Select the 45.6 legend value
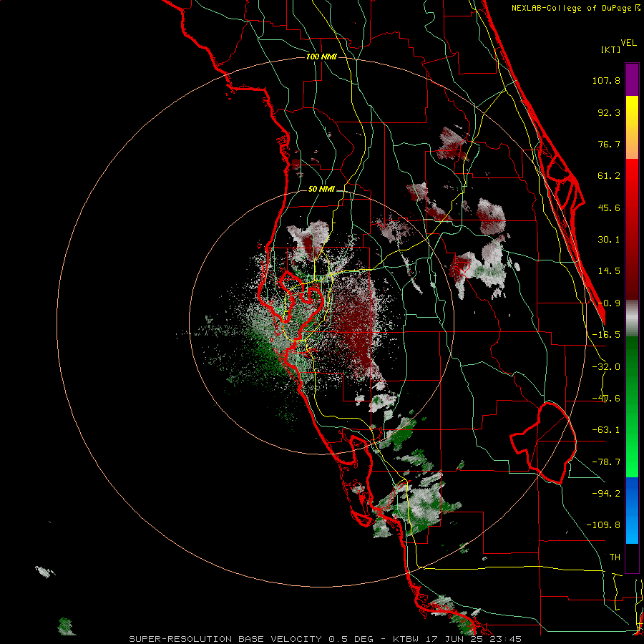 pos(609,208)
